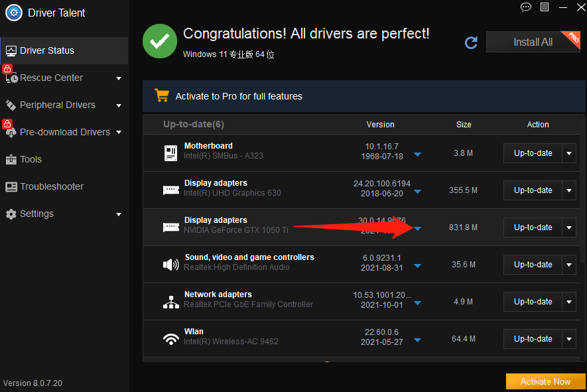The height and width of the screenshot is (392, 587).
Task: Open Peripheral Drivers section
Action: click(x=64, y=105)
